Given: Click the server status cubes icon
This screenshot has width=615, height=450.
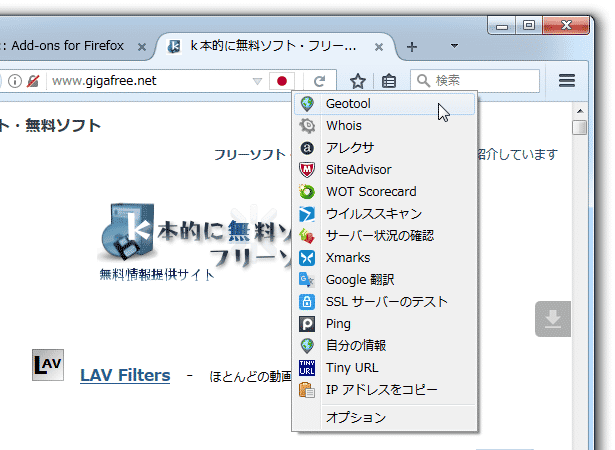Looking at the screenshot, I should 307,236.
